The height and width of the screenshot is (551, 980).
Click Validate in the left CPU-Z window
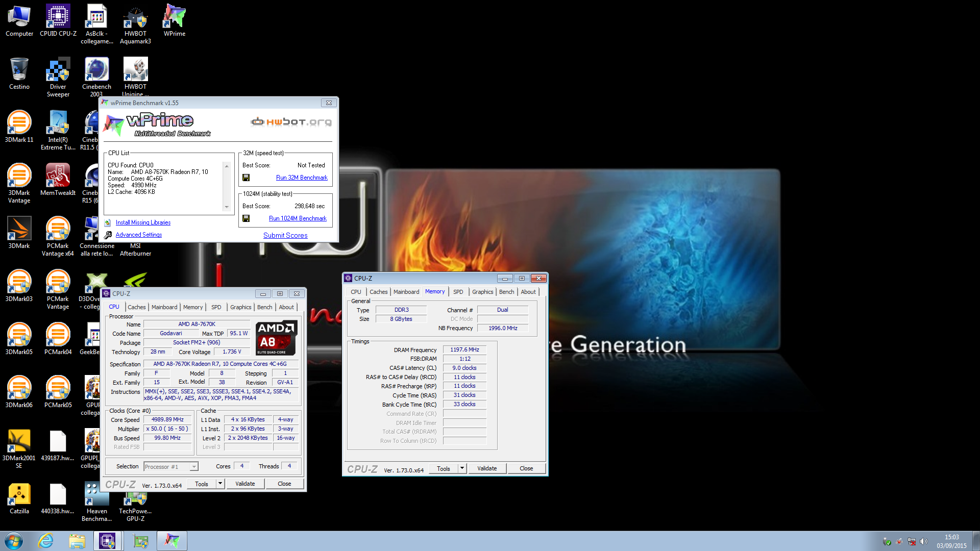[x=245, y=484]
